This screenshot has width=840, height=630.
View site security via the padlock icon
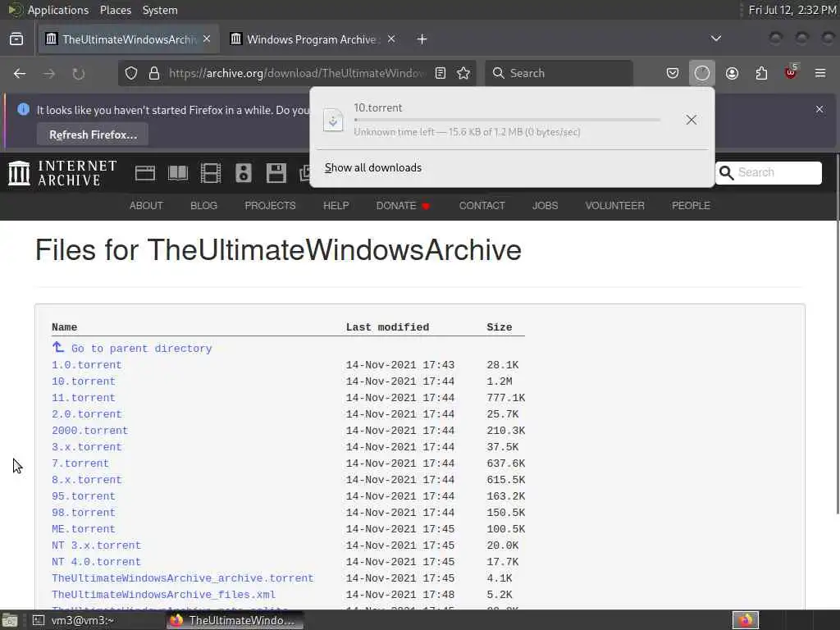154,73
